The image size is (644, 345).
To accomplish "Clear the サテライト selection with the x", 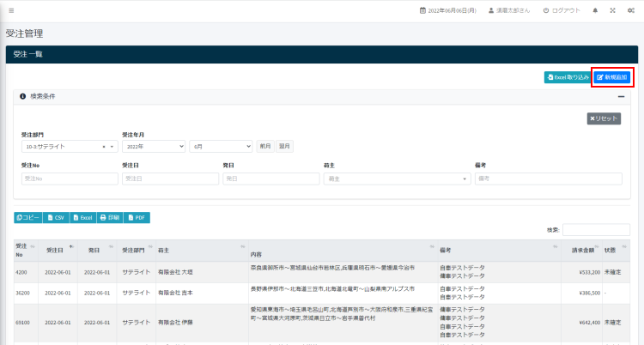I will tap(104, 147).
